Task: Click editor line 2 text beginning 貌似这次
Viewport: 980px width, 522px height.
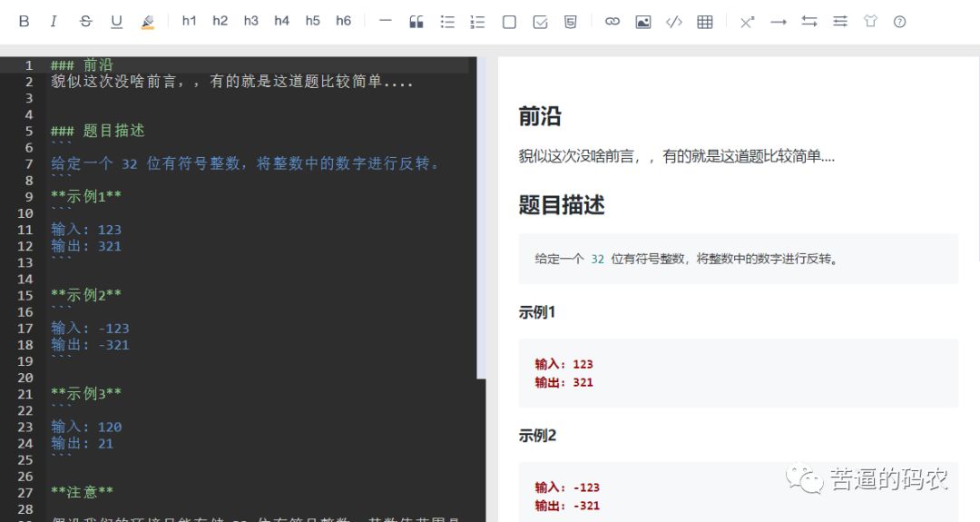Action: click(x=232, y=82)
